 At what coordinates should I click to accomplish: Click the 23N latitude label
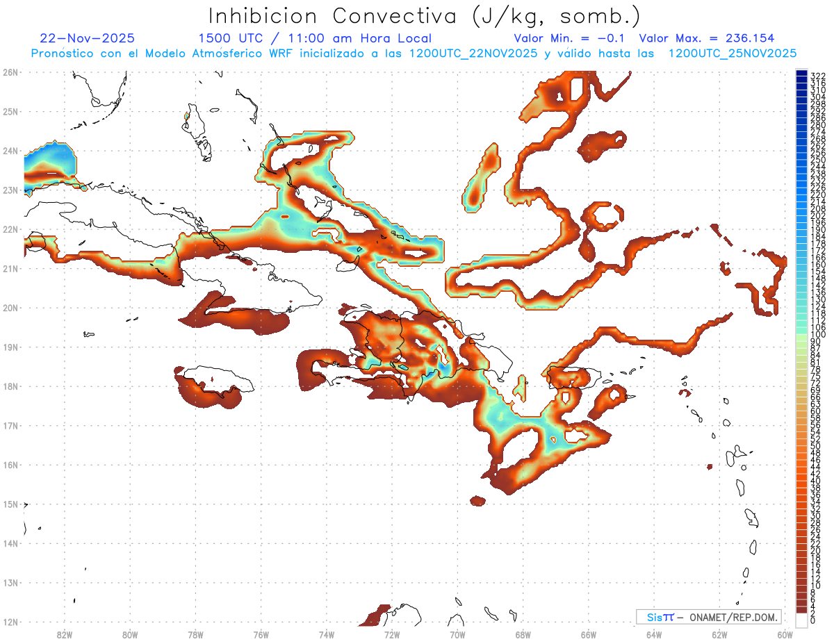[x=10, y=190]
